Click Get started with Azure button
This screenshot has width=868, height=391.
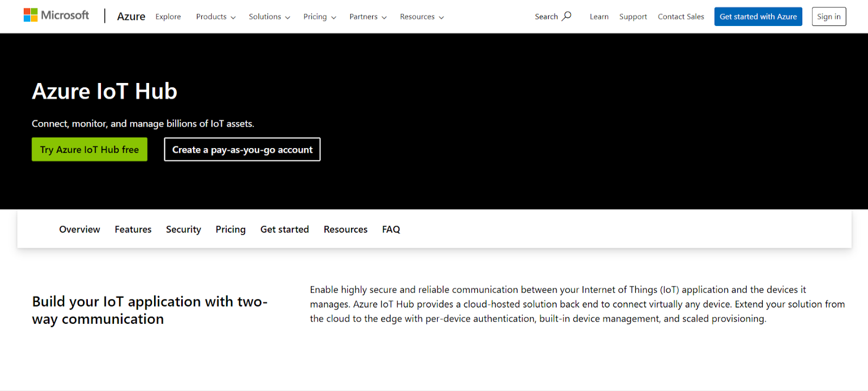coord(758,17)
